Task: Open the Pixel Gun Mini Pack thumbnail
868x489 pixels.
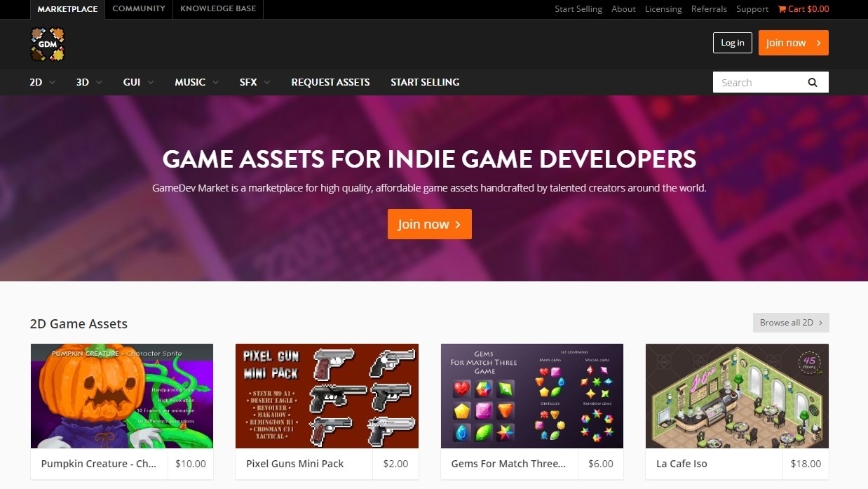Action: point(327,396)
